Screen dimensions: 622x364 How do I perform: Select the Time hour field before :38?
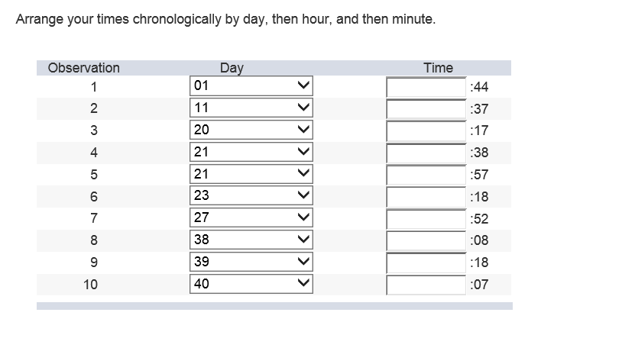pos(427,153)
